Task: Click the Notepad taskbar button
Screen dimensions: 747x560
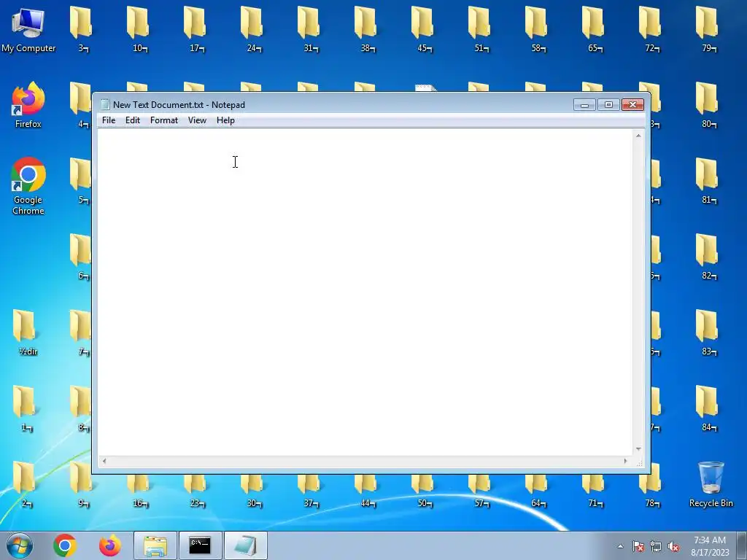Action: 245,545
